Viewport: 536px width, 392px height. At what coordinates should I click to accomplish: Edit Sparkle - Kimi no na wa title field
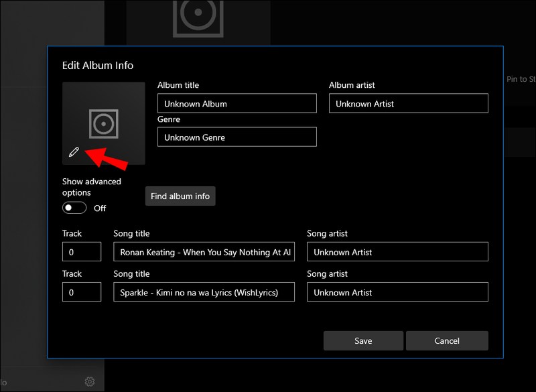tap(204, 292)
